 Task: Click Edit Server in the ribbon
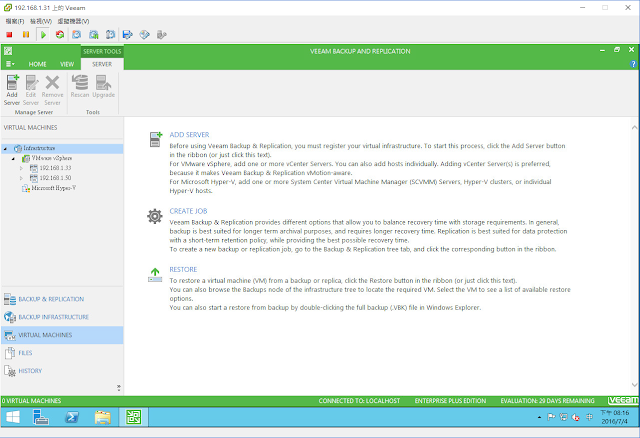point(31,90)
